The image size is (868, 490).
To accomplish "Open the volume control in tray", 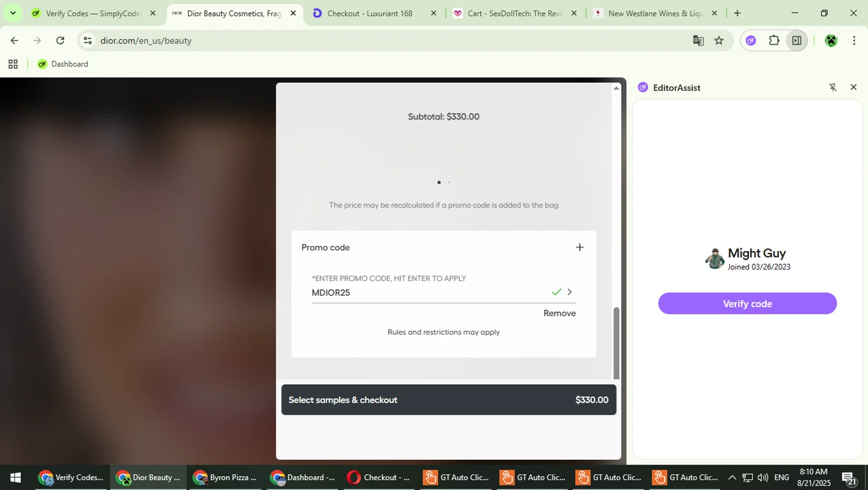I will [763, 477].
